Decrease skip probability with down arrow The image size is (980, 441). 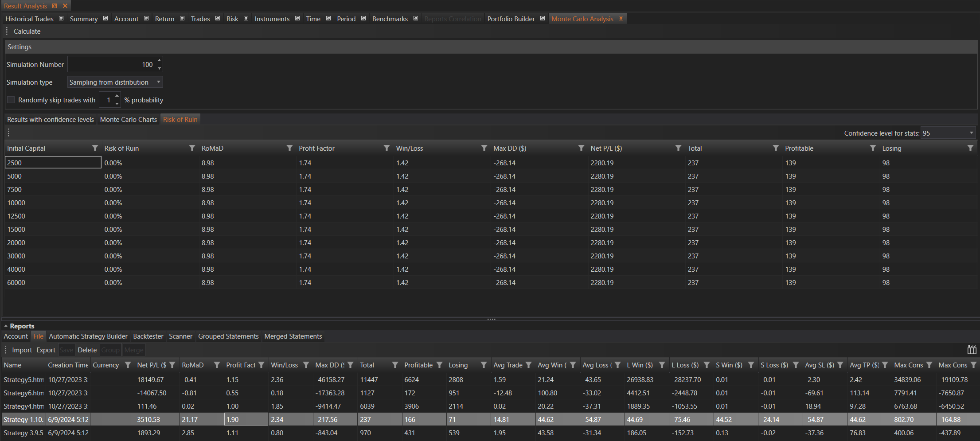click(117, 104)
